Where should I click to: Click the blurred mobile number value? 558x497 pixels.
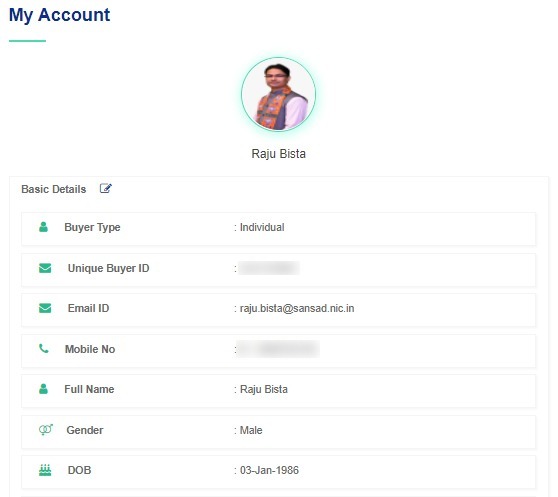tap(278, 349)
